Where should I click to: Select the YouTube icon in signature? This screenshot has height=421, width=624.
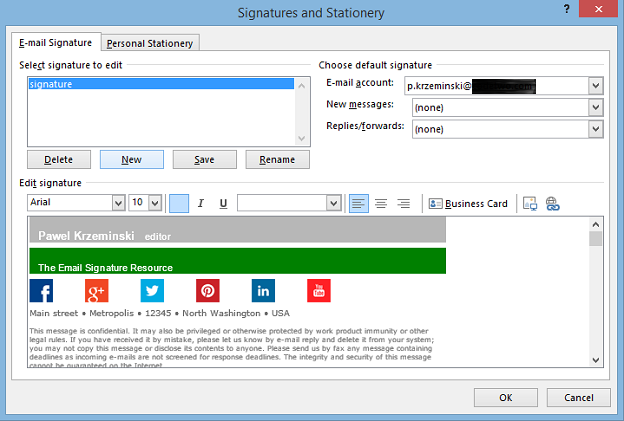[x=319, y=290]
